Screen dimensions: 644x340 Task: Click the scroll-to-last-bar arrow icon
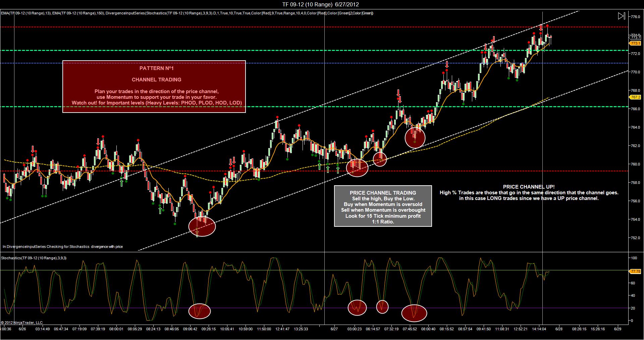[622, 16]
